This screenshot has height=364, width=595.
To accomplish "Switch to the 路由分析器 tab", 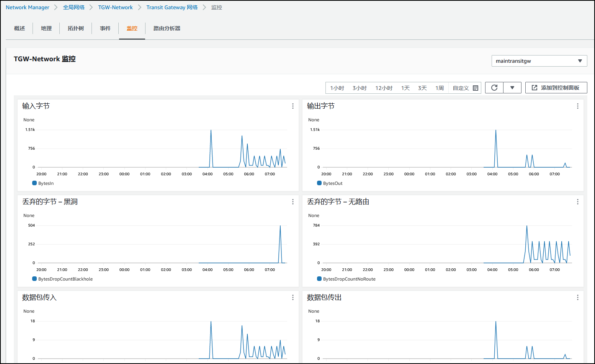I will [167, 28].
